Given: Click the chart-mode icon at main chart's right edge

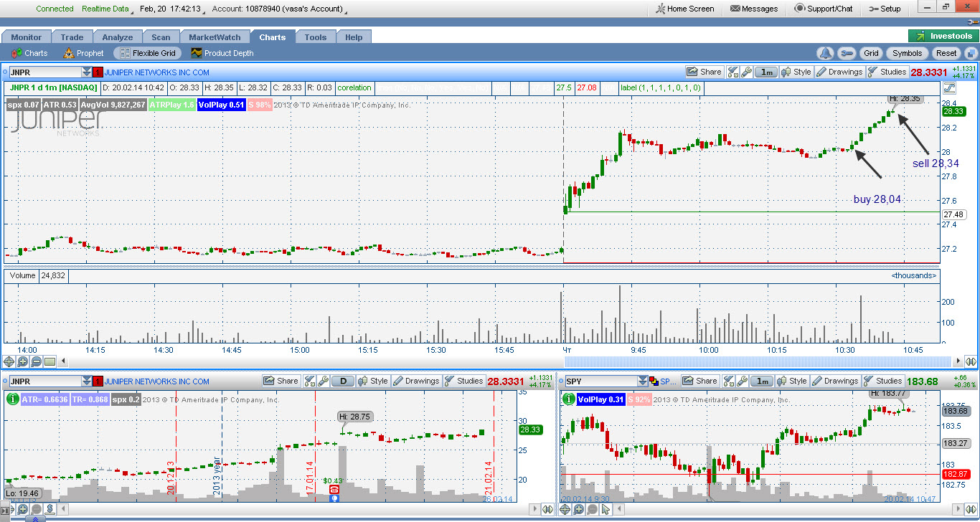Looking at the screenshot, I should (x=950, y=88).
